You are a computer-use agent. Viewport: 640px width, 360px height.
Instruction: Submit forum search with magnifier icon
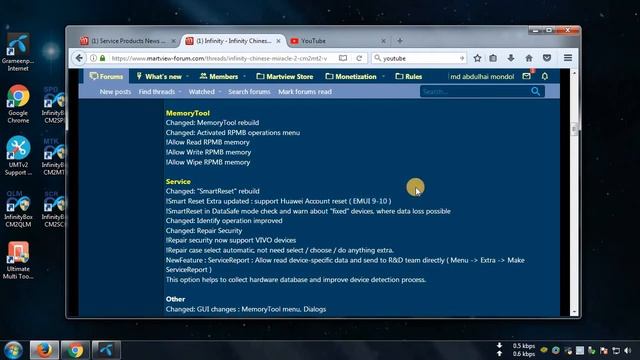pyautogui.click(x=536, y=91)
